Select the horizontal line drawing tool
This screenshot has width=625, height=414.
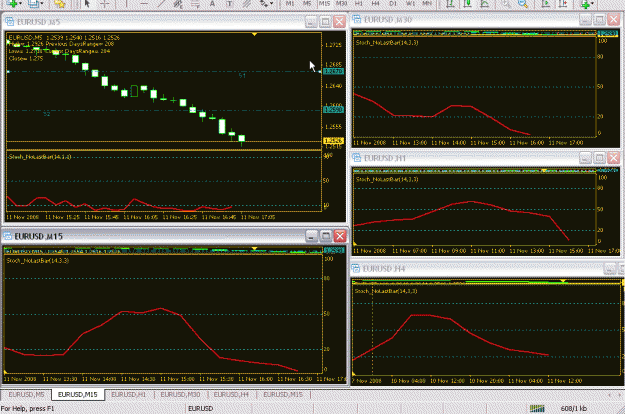(x=144, y=4)
